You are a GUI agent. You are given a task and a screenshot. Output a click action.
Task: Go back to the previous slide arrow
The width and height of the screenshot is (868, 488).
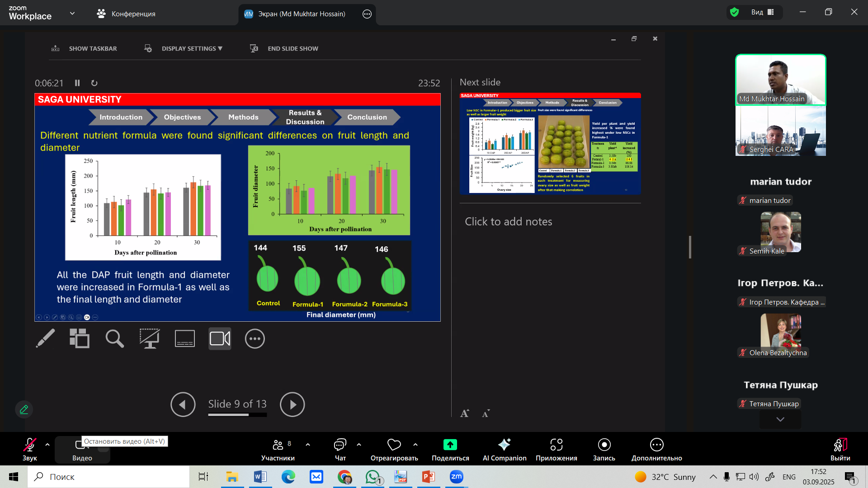point(183,404)
